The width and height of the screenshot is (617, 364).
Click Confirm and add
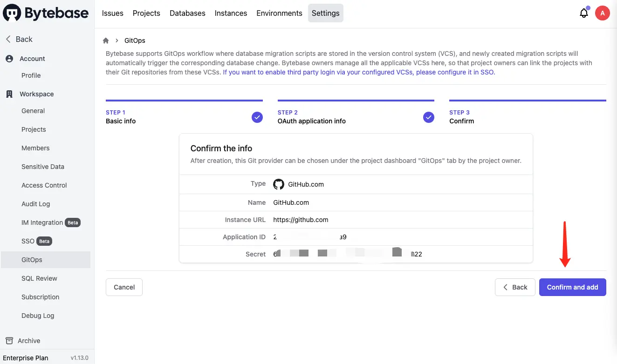tap(572, 287)
